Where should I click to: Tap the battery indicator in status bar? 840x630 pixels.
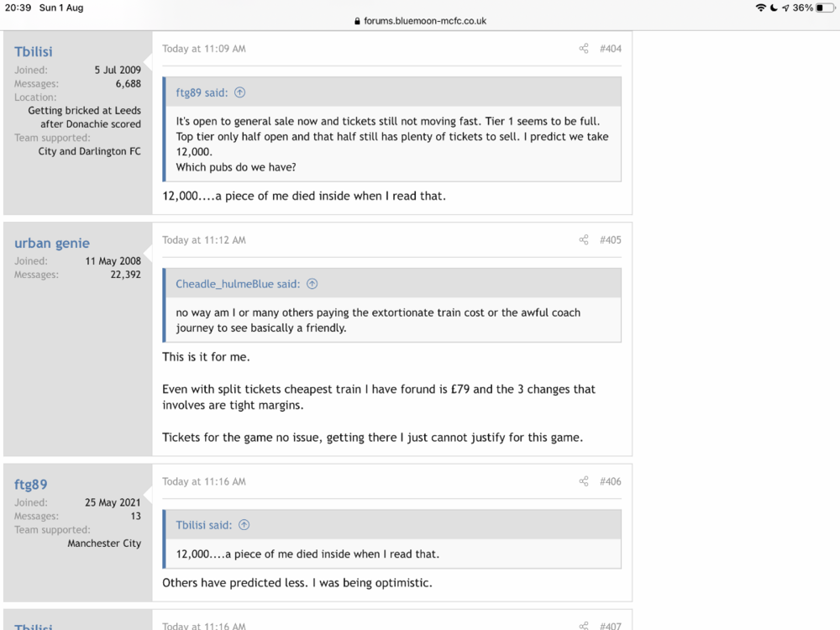(825, 8)
